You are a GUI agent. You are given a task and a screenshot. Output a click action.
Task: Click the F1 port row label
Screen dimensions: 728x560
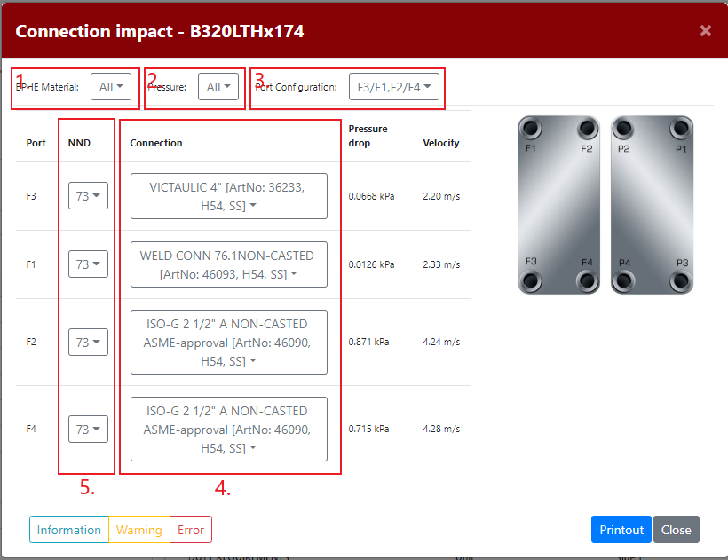click(31, 264)
